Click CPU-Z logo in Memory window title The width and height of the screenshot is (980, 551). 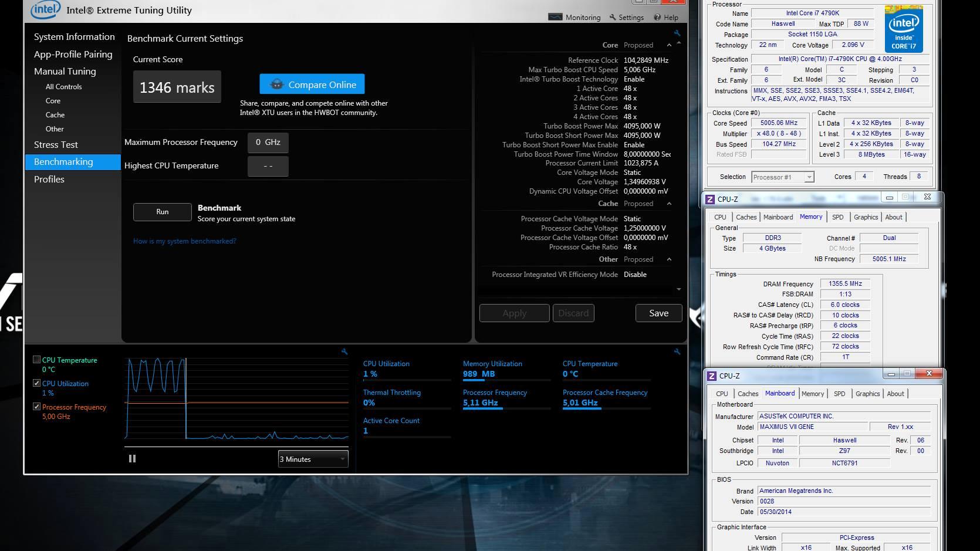tap(710, 199)
